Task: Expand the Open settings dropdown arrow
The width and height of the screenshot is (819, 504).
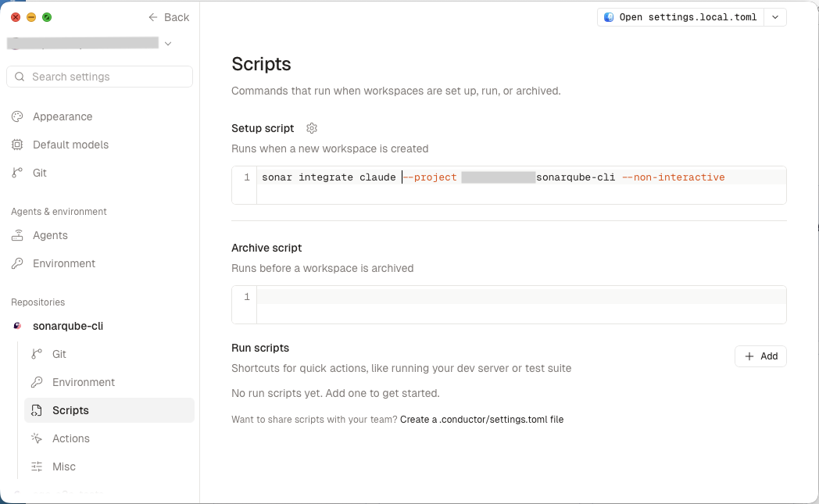Action: coord(775,17)
